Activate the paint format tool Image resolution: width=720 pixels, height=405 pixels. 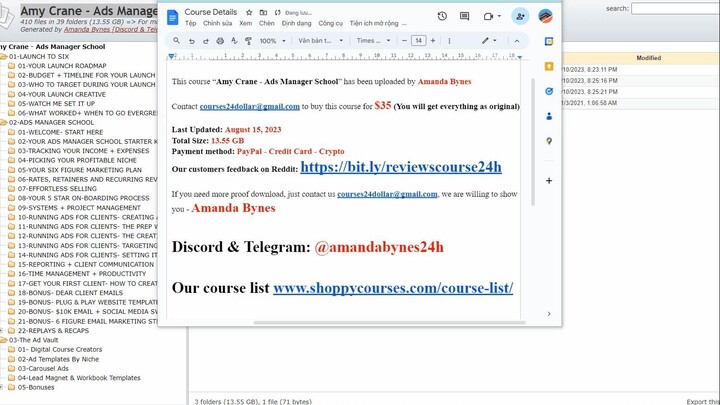tap(248, 41)
